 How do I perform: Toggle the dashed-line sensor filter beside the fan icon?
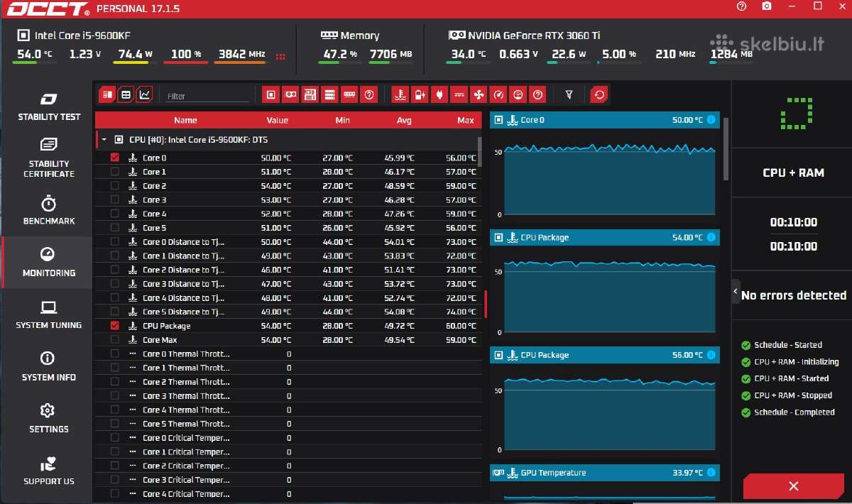[x=459, y=94]
